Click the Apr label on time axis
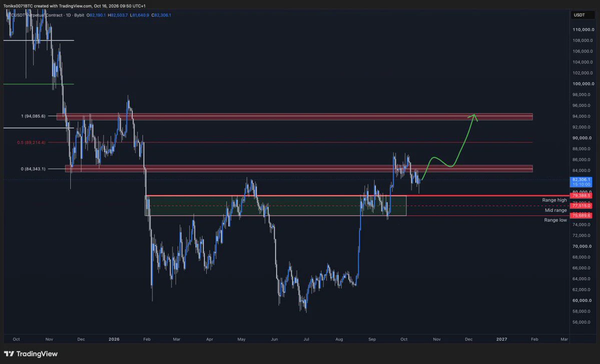600x364 pixels. [209, 339]
